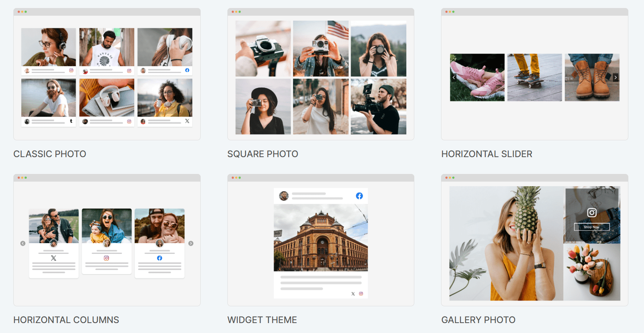This screenshot has height=333, width=644.
Task: Choose the Horizontal Columns theme label
Action: pos(66,320)
